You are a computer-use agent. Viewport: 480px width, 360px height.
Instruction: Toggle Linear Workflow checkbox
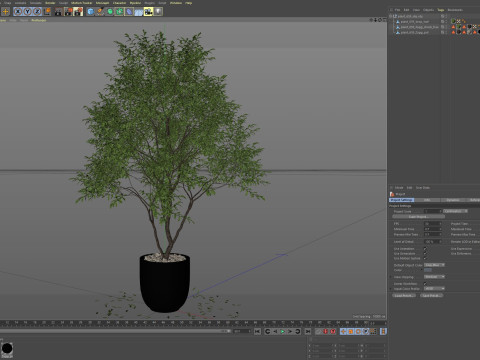tap(425, 284)
